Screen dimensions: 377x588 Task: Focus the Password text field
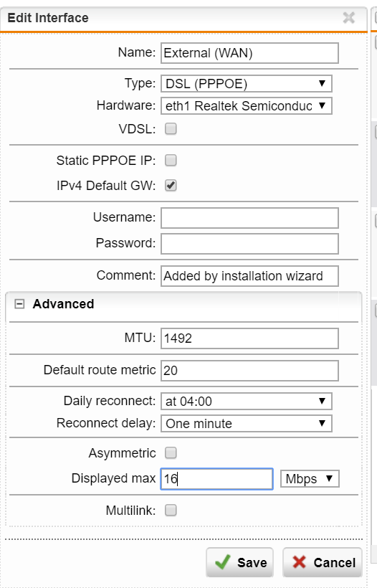pos(249,244)
